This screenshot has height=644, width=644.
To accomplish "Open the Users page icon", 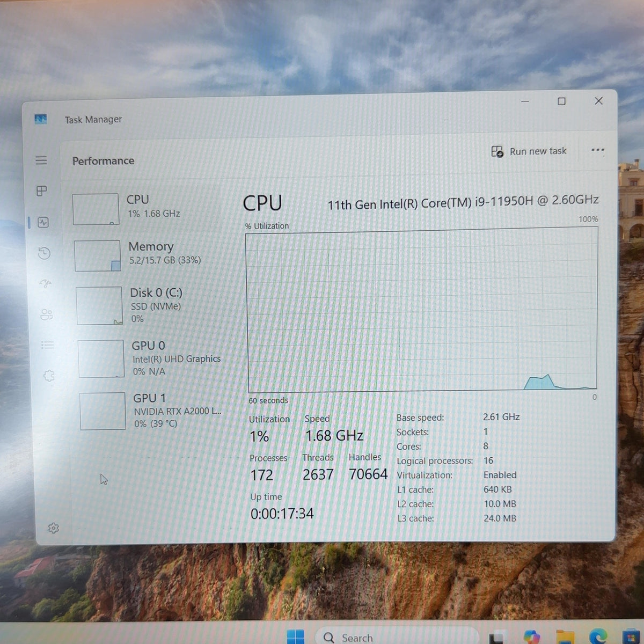I will coord(47,314).
